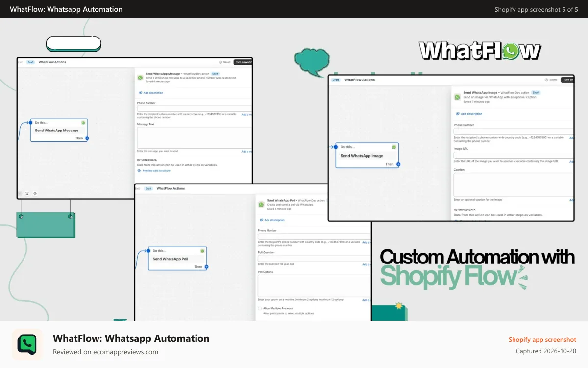Click Draft badge beside WhatFlow Dev action in Message panel
This screenshot has width=588, height=368.
coord(215,74)
